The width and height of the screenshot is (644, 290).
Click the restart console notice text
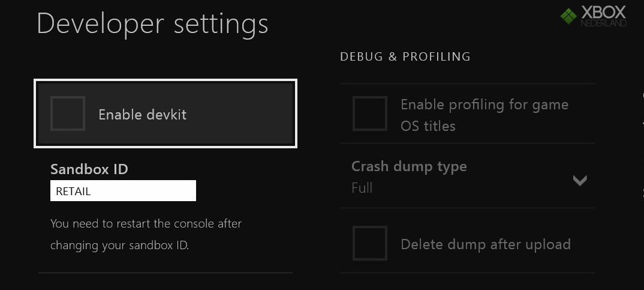[x=146, y=235]
